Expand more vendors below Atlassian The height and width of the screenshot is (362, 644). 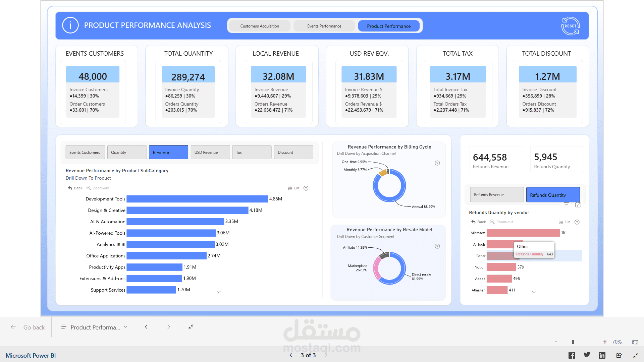tap(534, 292)
